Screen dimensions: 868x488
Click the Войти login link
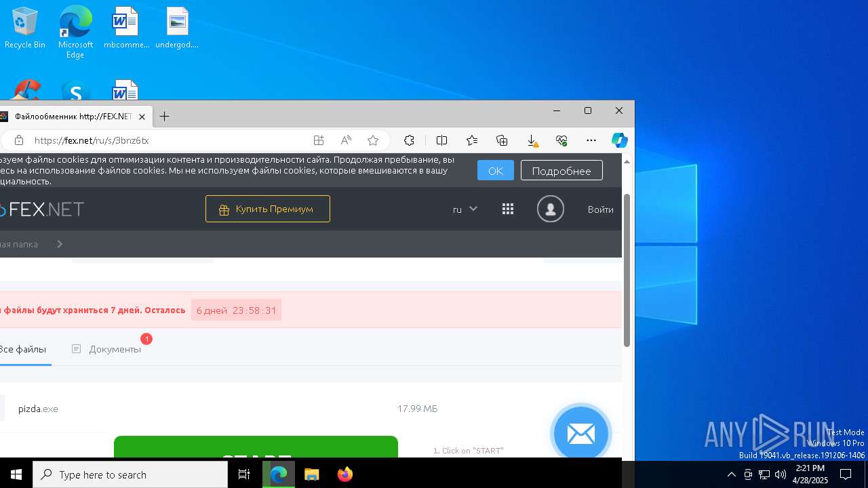[601, 209]
